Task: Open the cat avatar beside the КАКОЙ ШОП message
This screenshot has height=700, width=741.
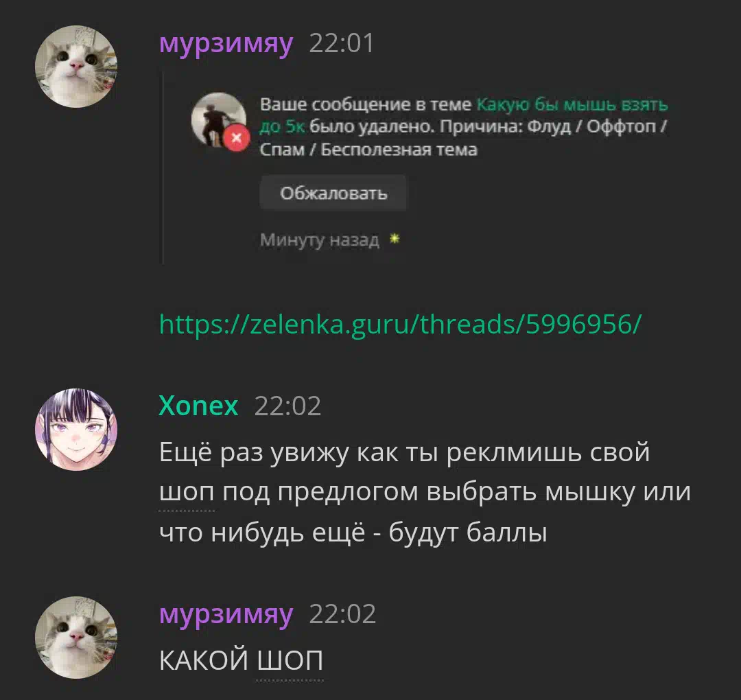Action: pyautogui.click(x=76, y=638)
